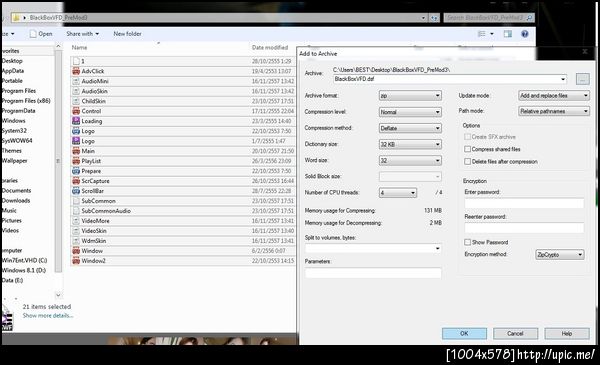The width and height of the screenshot is (600, 365).
Task: Expand the archive name history dropdown
Action: pyautogui.click(x=563, y=79)
